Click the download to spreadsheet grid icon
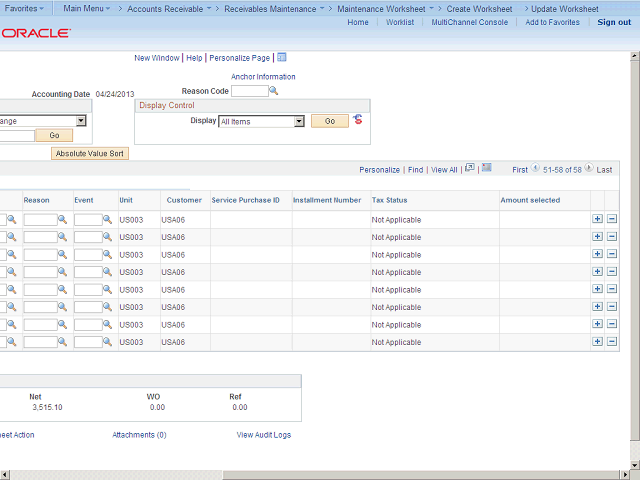Screen dimensions: 640x480 [486, 170]
